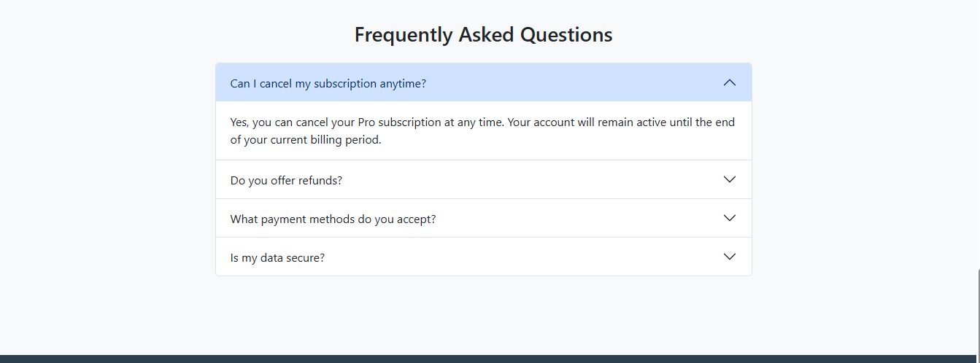Select the refunds accordion row
Image resolution: width=980 pixels, height=363 pixels.
483,180
